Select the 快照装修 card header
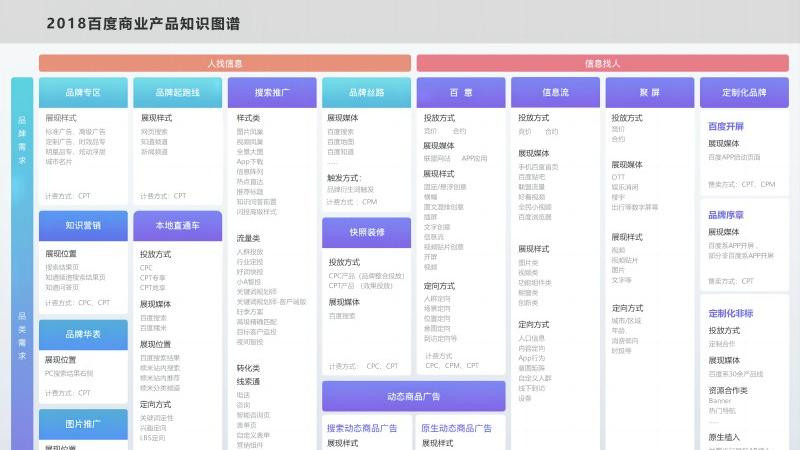 point(366,232)
